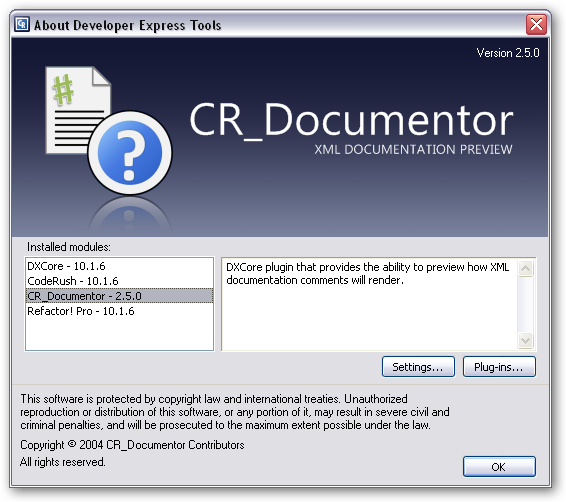The height and width of the screenshot is (502, 566).
Task: Open the Plug-ins... dialog
Action: click(499, 367)
